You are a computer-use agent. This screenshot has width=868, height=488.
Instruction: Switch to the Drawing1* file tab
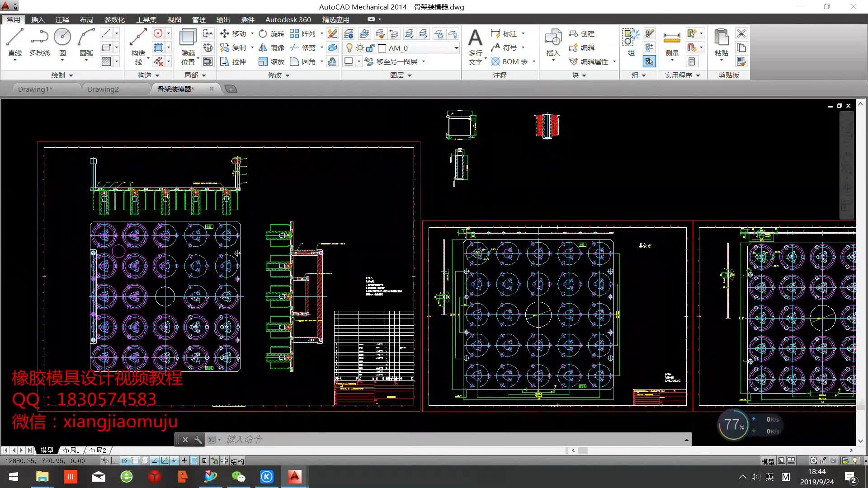tap(35, 89)
